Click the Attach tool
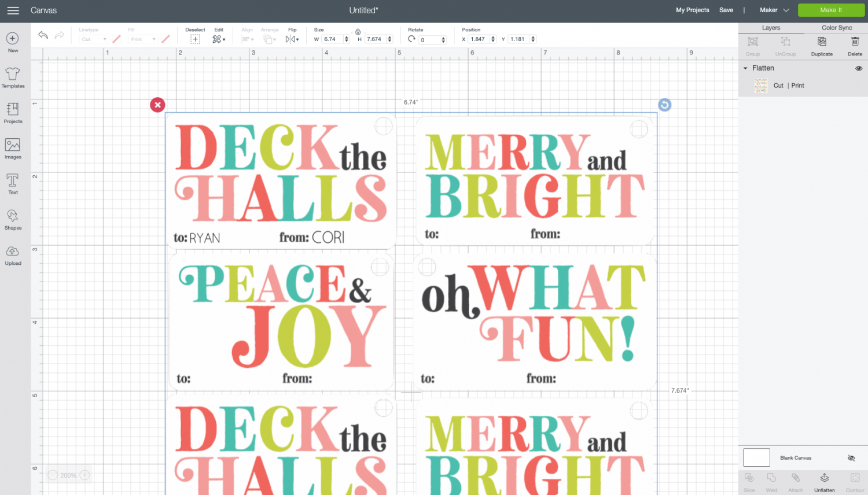Screen dimensions: 868x495 796,482
